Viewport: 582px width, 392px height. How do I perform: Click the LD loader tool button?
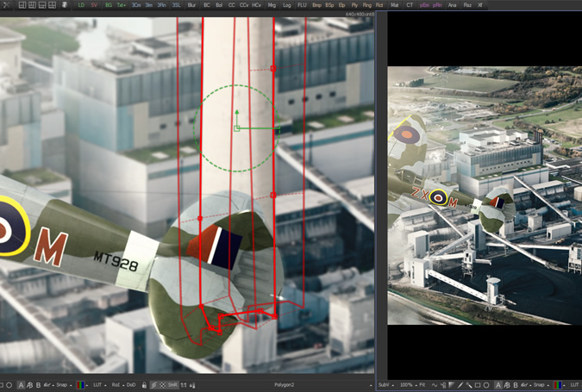coord(82,5)
